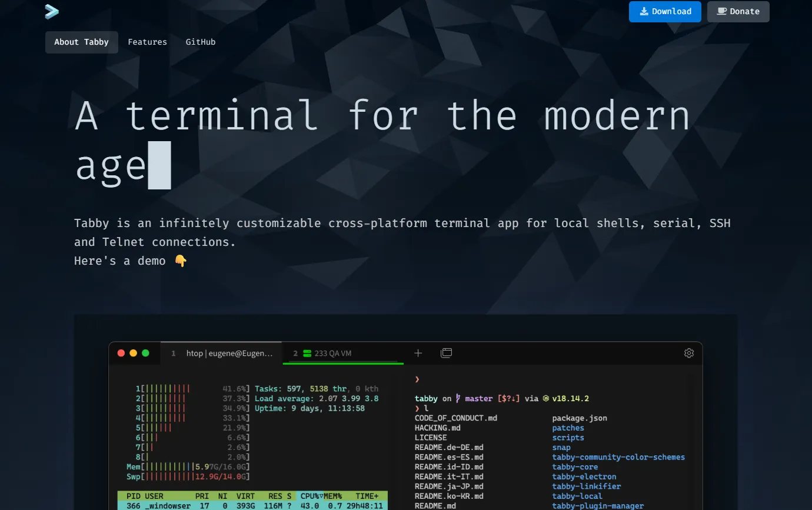Click the PID column header in htop
Image resolution: width=812 pixels, height=510 pixels.
(x=133, y=496)
